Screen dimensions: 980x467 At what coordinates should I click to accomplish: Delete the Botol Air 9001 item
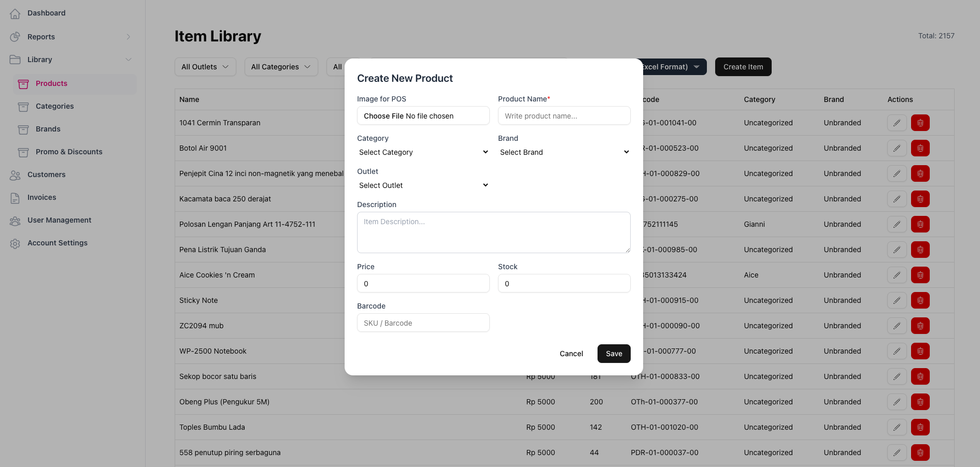(x=920, y=148)
